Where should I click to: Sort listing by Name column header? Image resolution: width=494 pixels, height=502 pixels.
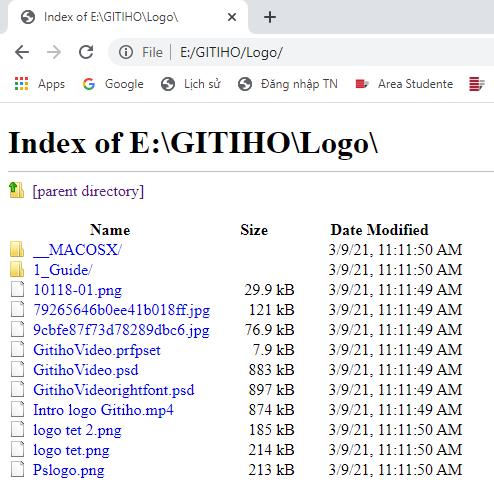tap(110, 230)
